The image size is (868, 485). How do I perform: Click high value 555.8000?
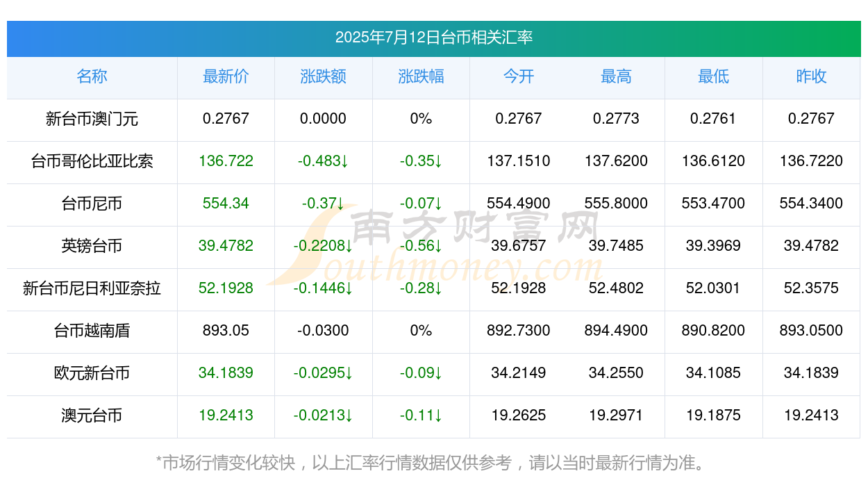point(616,204)
